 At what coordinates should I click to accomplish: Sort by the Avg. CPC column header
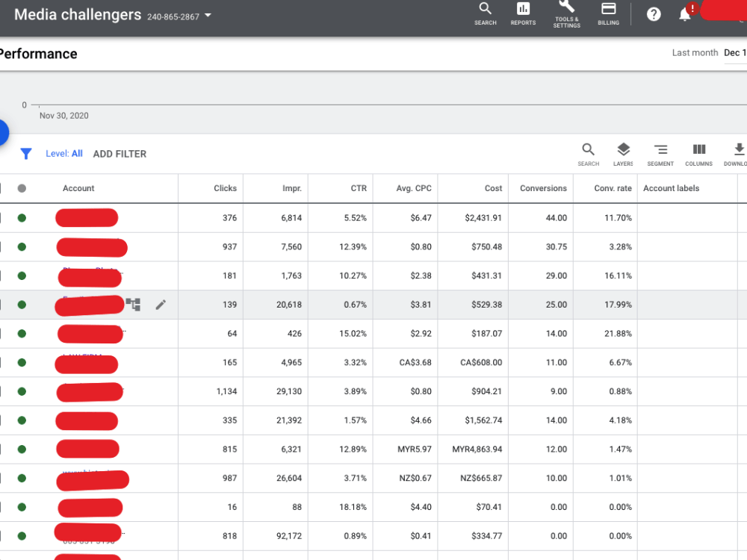414,188
